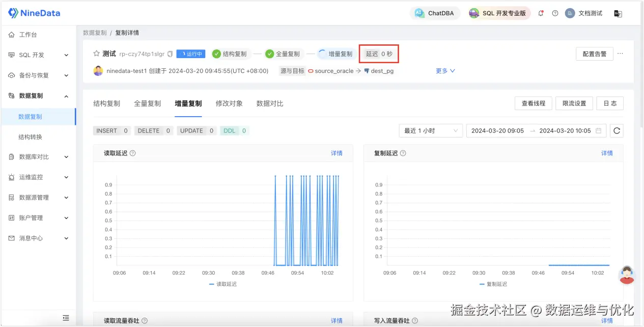Click the 数据复制 breadcrumb link

click(x=95, y=33)
